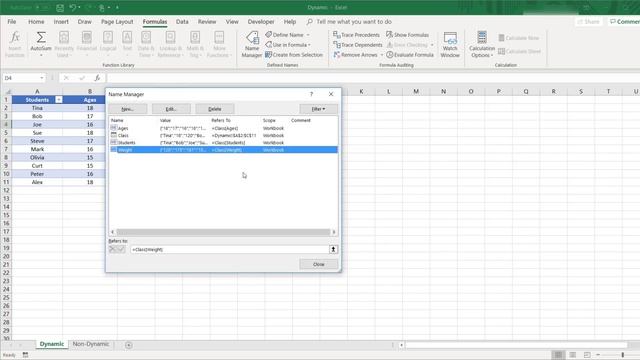This screenshot has width=640, height=360.
Task: Open Math & Trig functions
Action: pyautogui.click(x=195, y=44)
